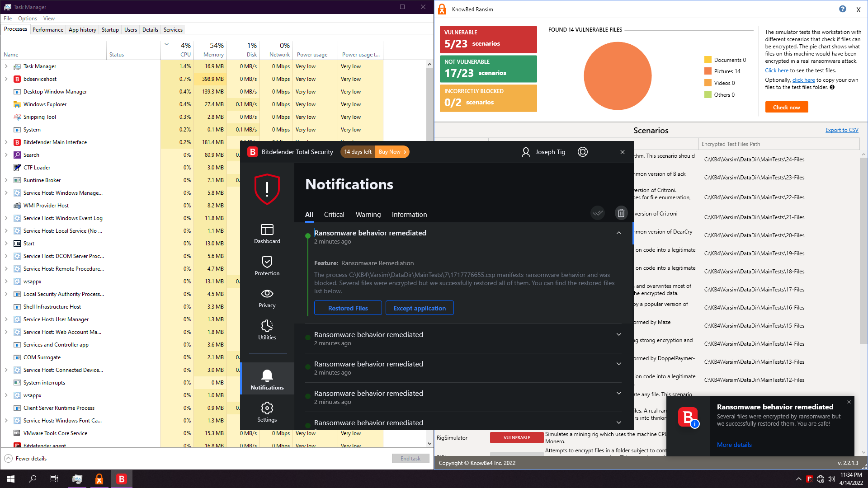Click the delete all notifications trash icon
Image resolution: width=868 pixels, height=488 pixels.
click(621, 213)
